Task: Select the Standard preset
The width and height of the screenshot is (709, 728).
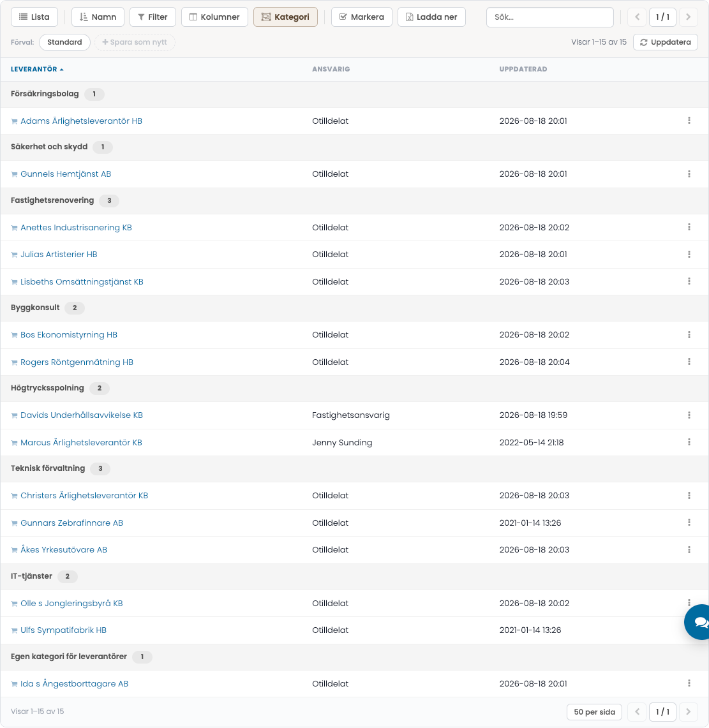Action: pos(64,42)
